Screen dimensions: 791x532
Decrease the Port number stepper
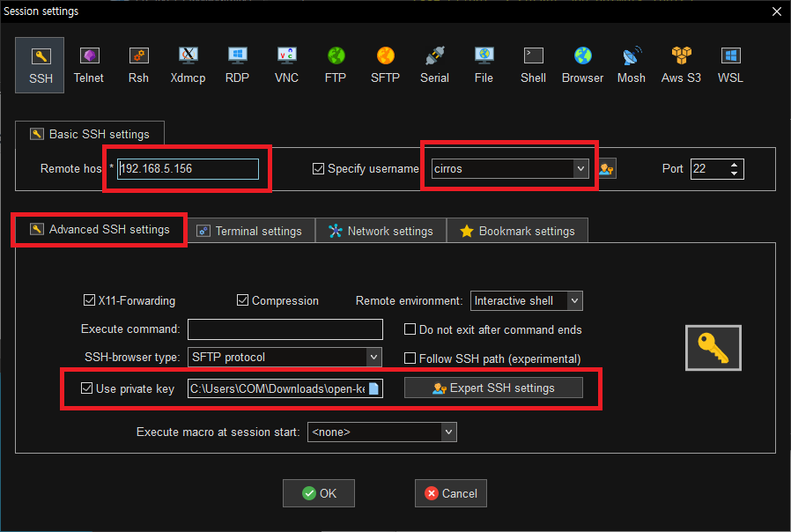735,174
